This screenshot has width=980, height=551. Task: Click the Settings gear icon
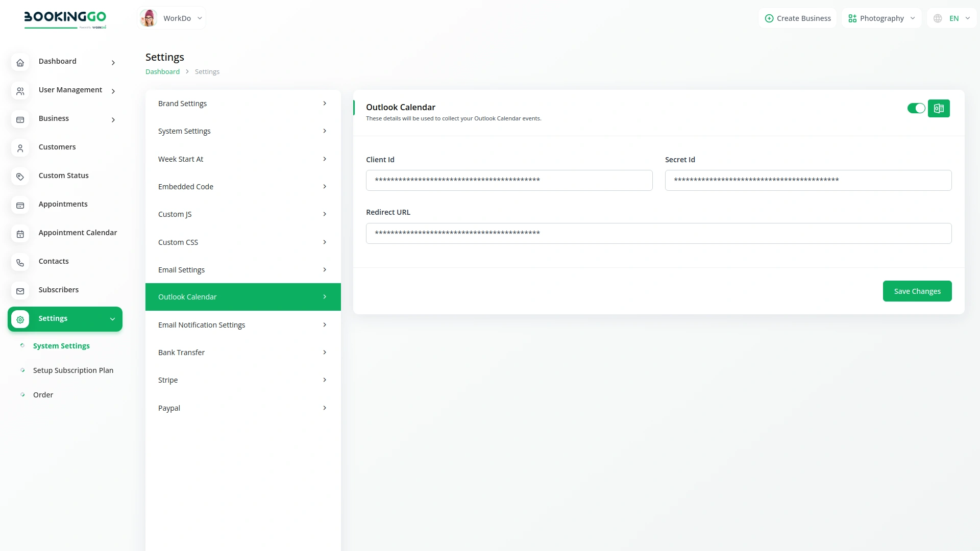pyautogui.click(x=20, y=319)
